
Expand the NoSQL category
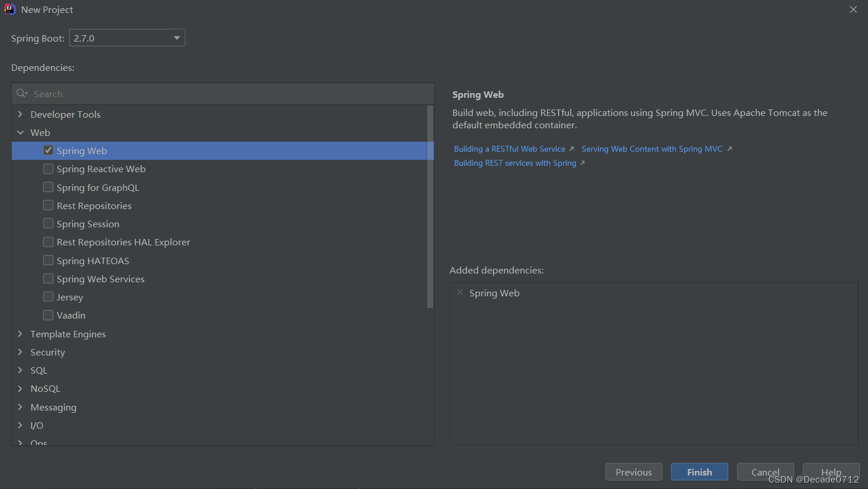[20, 388]
